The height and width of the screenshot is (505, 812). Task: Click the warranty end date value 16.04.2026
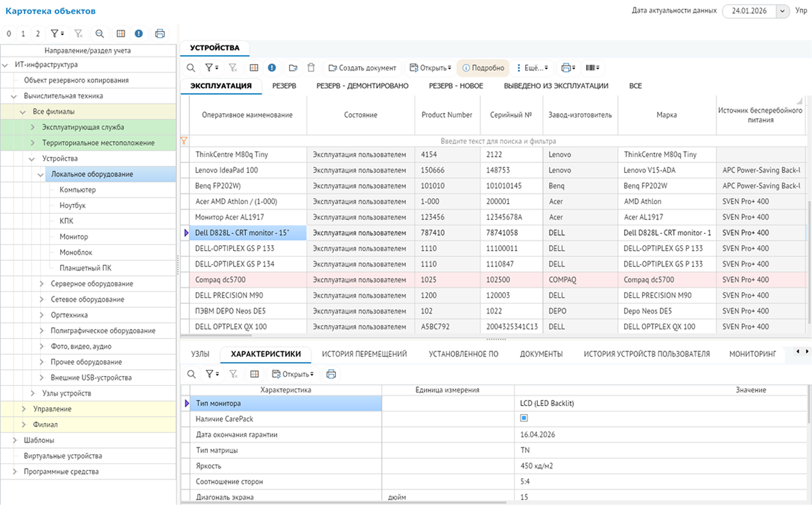(x=538, y=434)
